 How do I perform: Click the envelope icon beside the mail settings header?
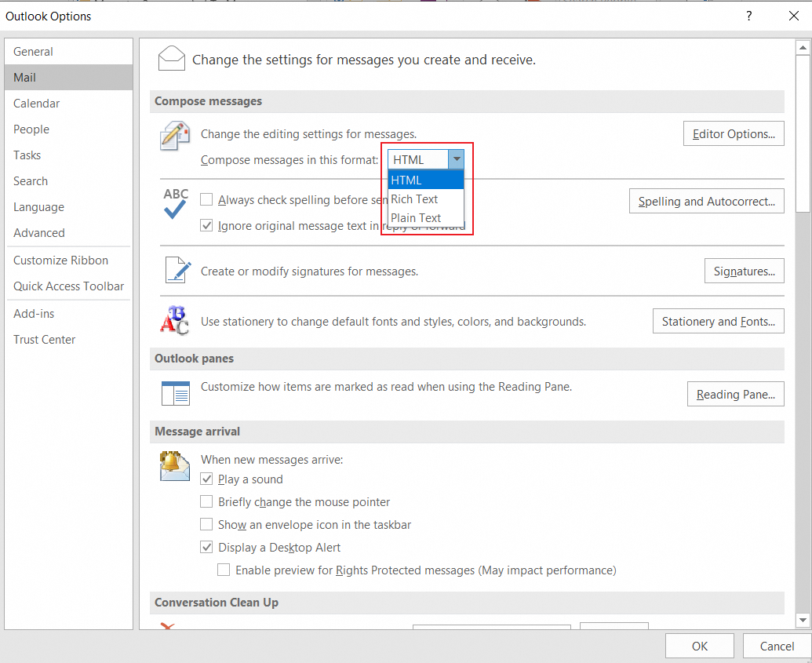tap(171, 59)
